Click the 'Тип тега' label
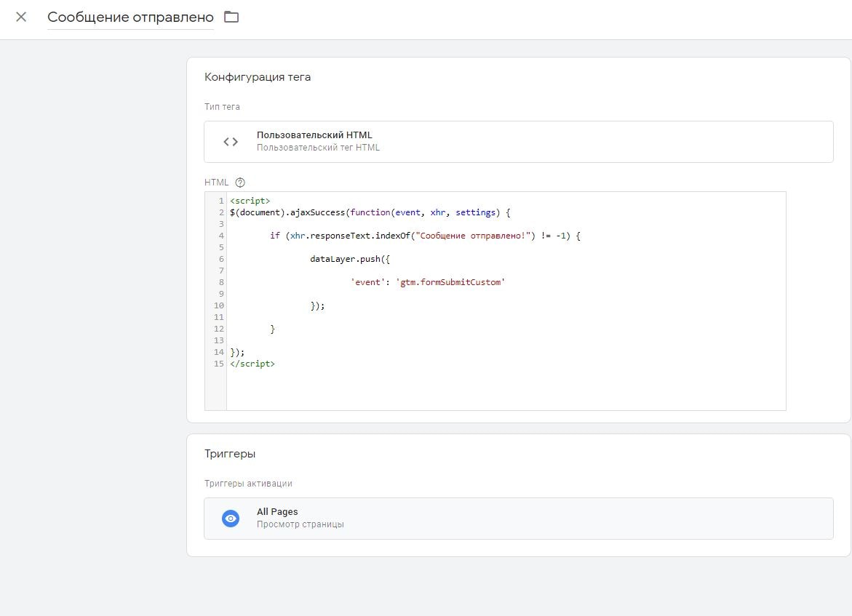The width and height of the screenshot is (852, 616). (x=222, y=107)
